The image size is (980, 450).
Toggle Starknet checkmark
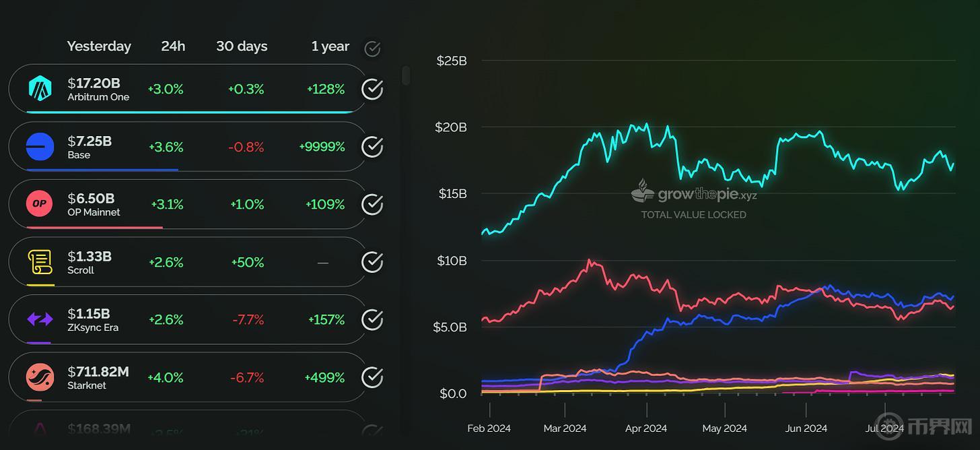(x=372, y=377)
